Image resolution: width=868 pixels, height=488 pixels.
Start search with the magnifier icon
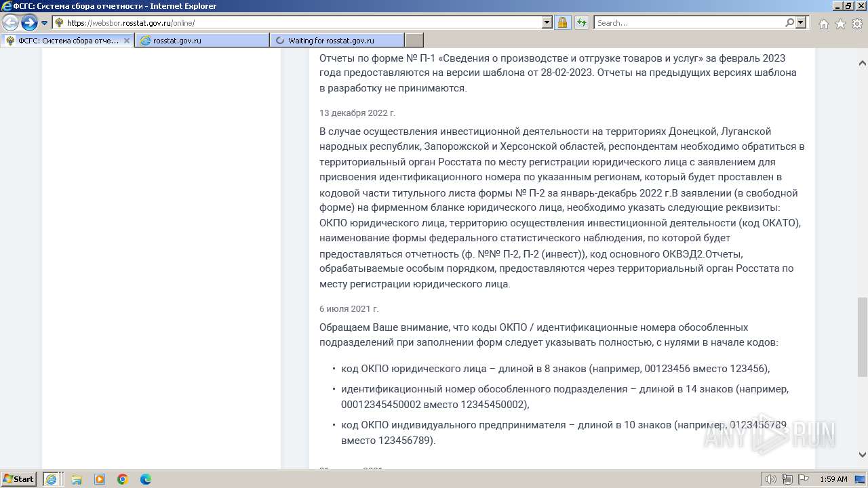pyautogui.click(x=789, y=23)
